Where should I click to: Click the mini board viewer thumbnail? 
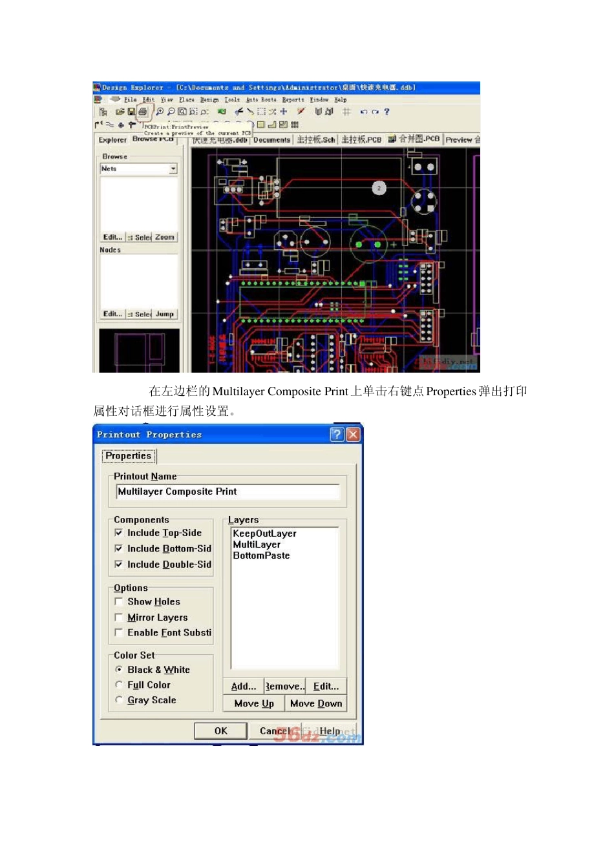click(139, 351)
